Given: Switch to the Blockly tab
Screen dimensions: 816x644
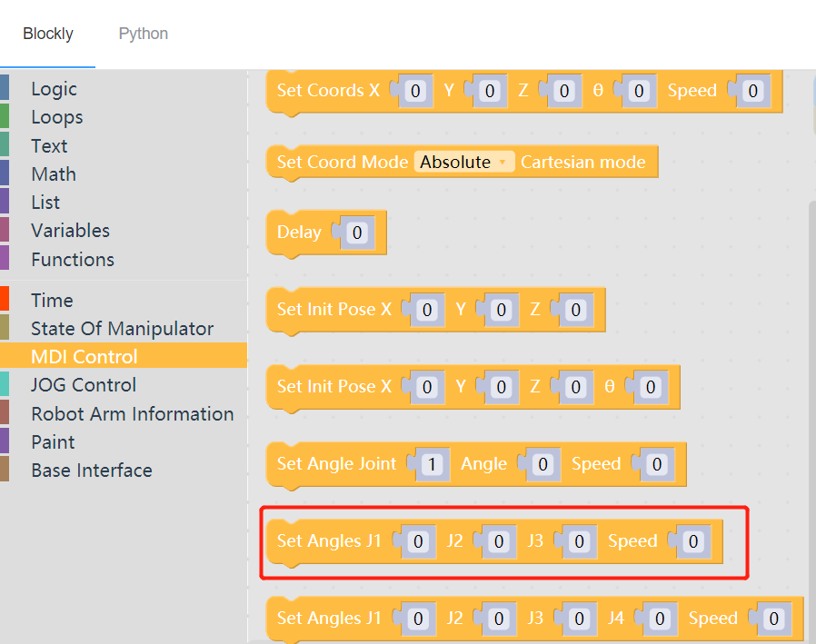Looking at the screenshot, I should [47, 33].
